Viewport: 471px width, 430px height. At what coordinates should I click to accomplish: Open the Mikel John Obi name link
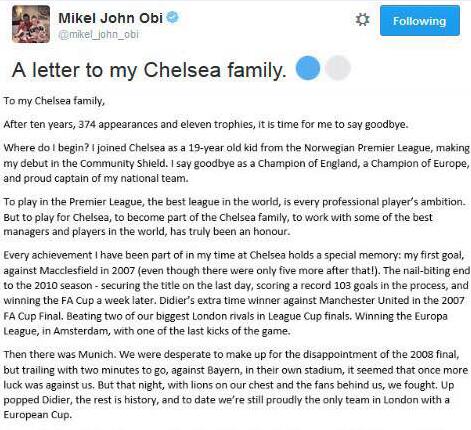click(x=110, y=18)
